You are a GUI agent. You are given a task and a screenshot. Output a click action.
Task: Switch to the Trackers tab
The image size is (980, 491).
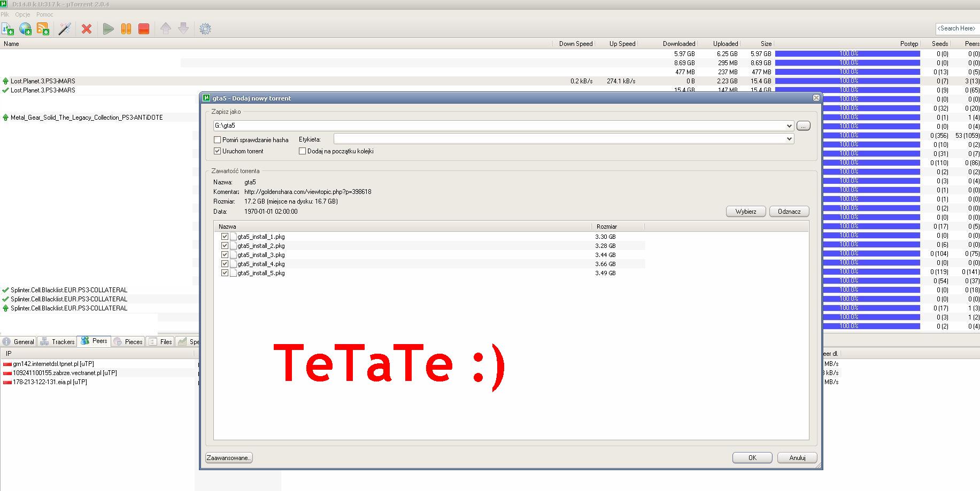pyautogui.click(x=58, y=342)
